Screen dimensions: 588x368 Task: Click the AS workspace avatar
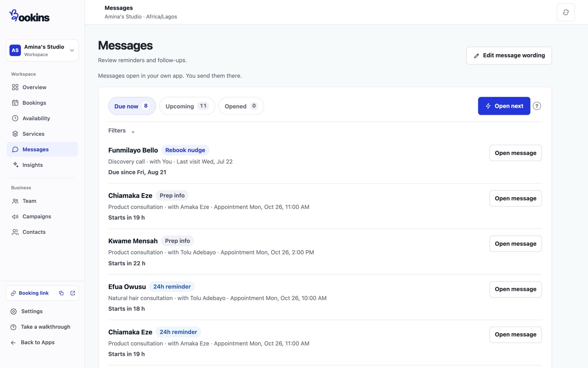15,50
